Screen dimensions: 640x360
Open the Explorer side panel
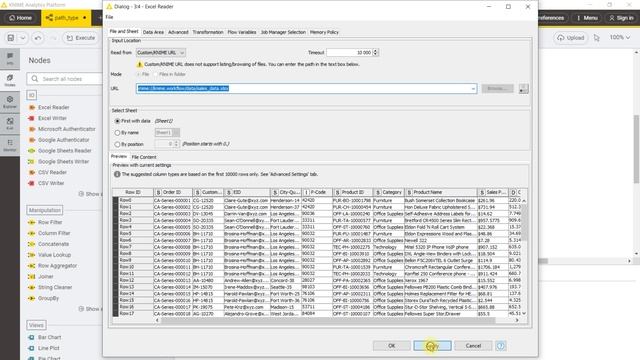pyautogui.click(x=10, y=102)
